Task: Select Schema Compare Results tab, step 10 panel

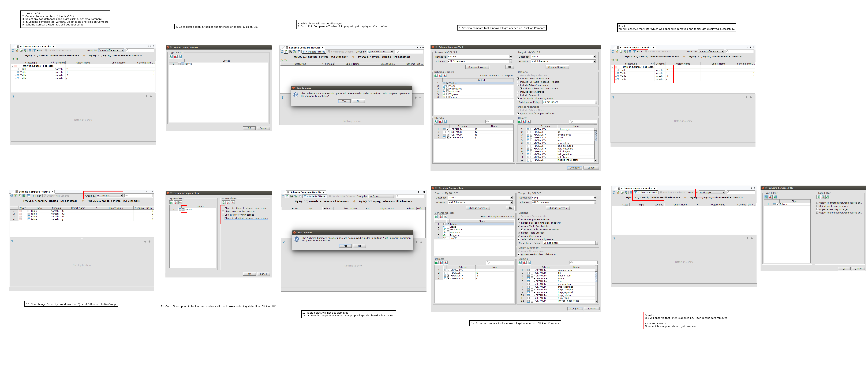Action: 34,192
